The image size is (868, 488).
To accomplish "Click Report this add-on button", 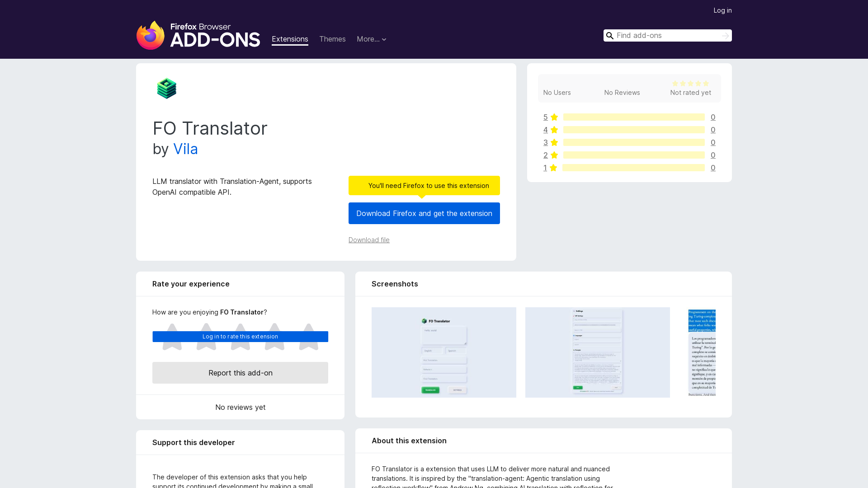I will (x=240, y=373).
